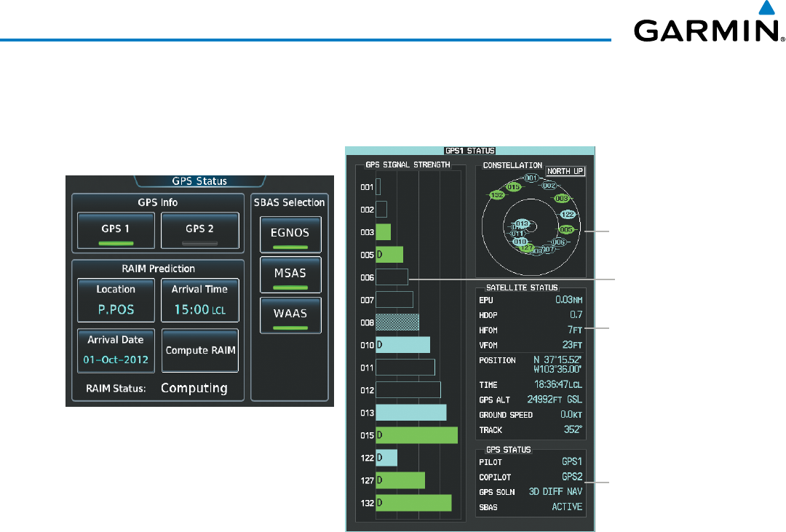Click satellite 008 hatched signal bar
Image resolution: width=786 pixels, height=532 pixels.
coord(397,322)
